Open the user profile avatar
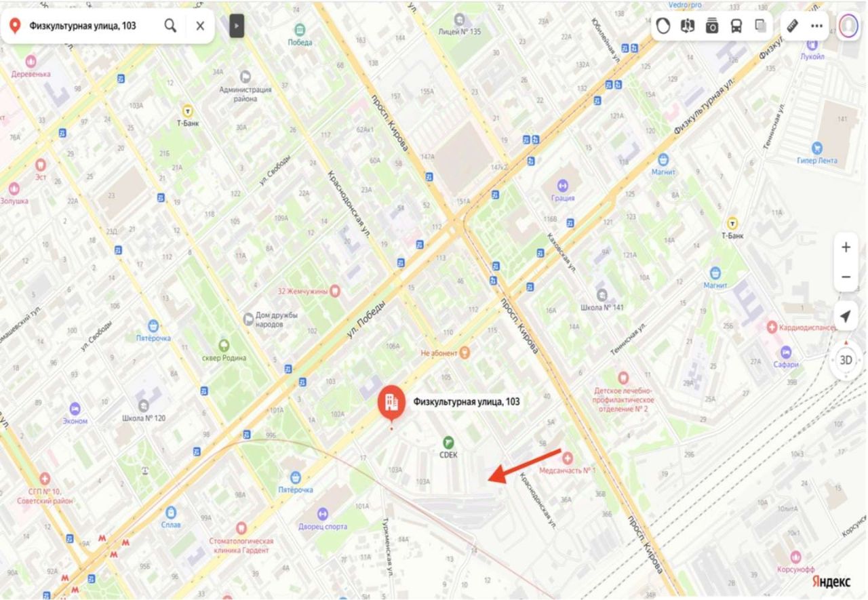The width and height of the screenshot is (868, 600). 847,26
